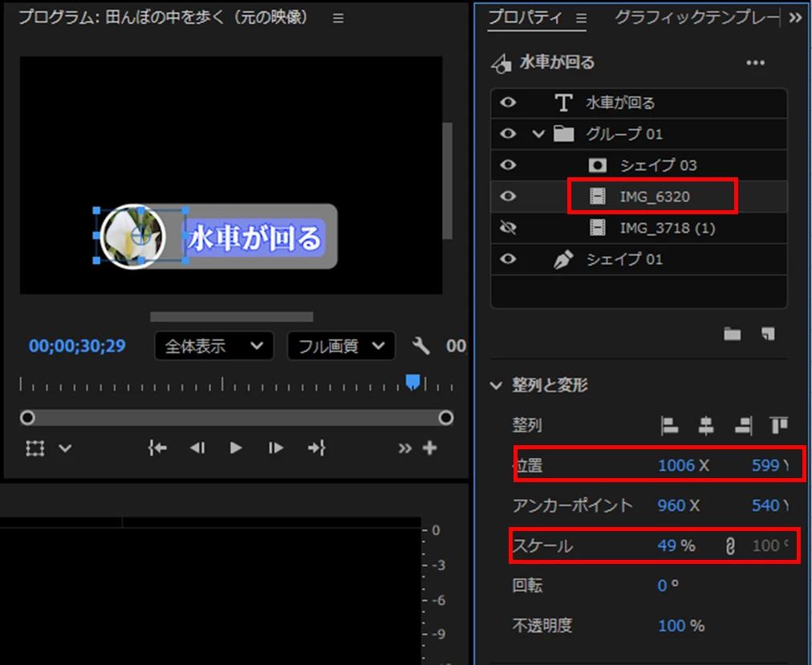Click the timecode 00;00;30;29
Viewport: 812px width, 665px height.
coord(77,346)
